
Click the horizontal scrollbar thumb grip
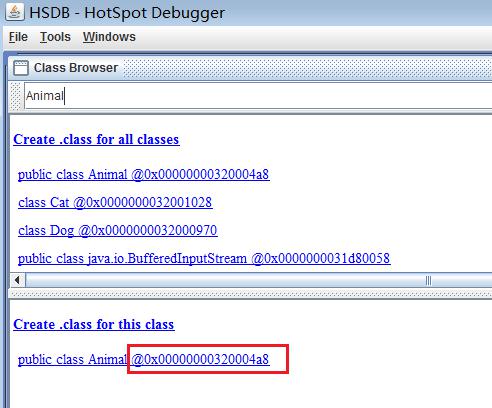point(428,281)
